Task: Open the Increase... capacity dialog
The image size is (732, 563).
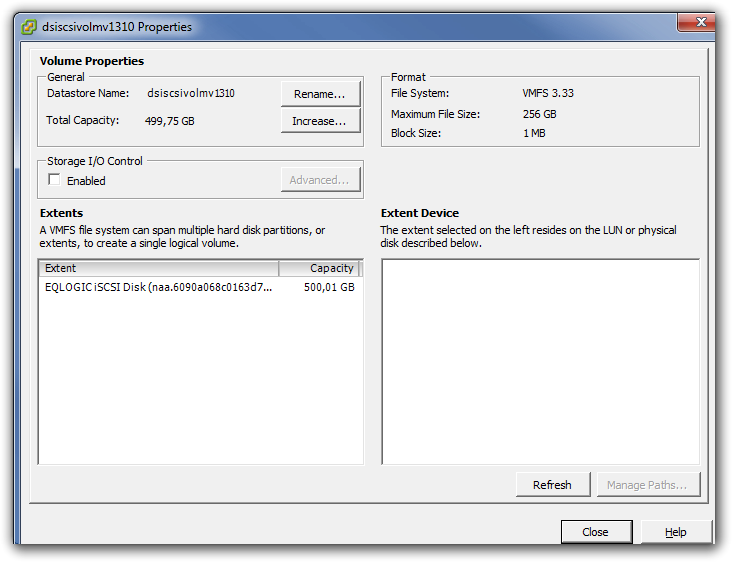Action: [x=320, y=121]
